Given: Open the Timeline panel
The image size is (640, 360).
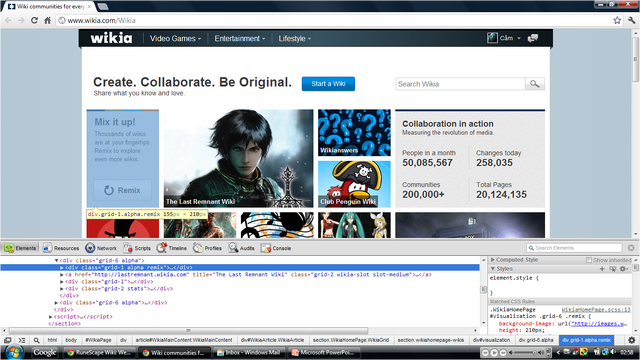Looking at the screenshot, I should [172, 248].
